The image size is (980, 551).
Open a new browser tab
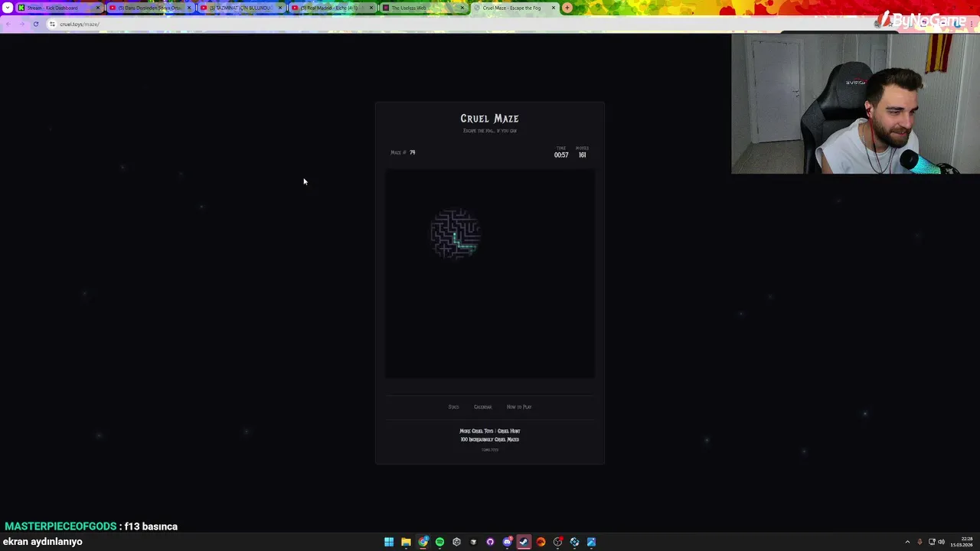click(567, 8)
